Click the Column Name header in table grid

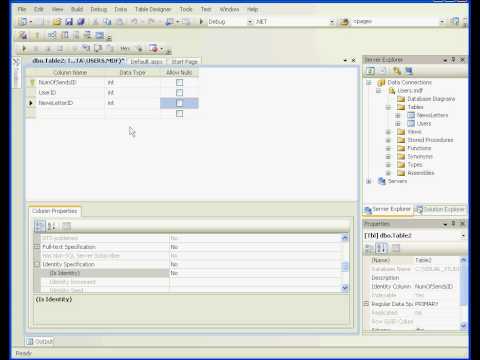tap(70, 73)
